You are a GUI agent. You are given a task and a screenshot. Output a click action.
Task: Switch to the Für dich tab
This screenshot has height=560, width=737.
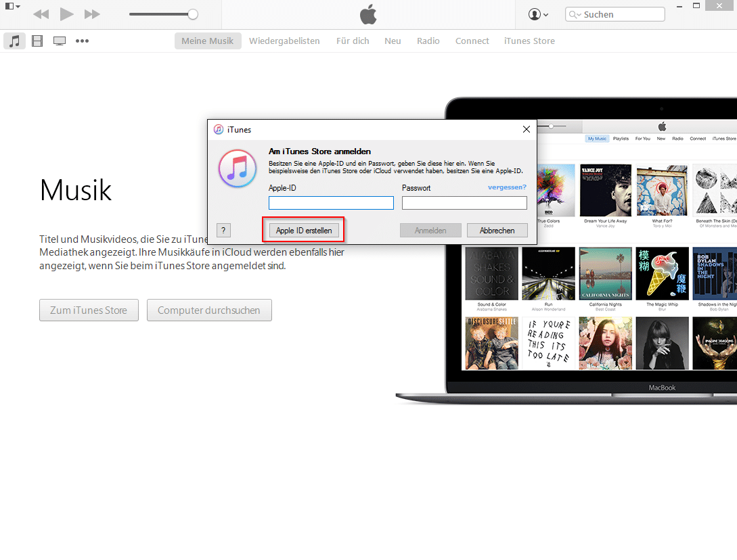tap(353, 41)
